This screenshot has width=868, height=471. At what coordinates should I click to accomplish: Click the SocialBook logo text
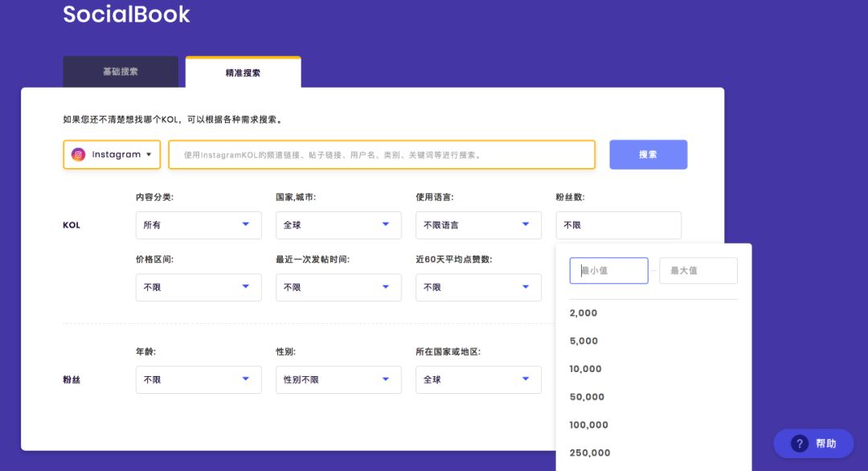coord(126,14)
